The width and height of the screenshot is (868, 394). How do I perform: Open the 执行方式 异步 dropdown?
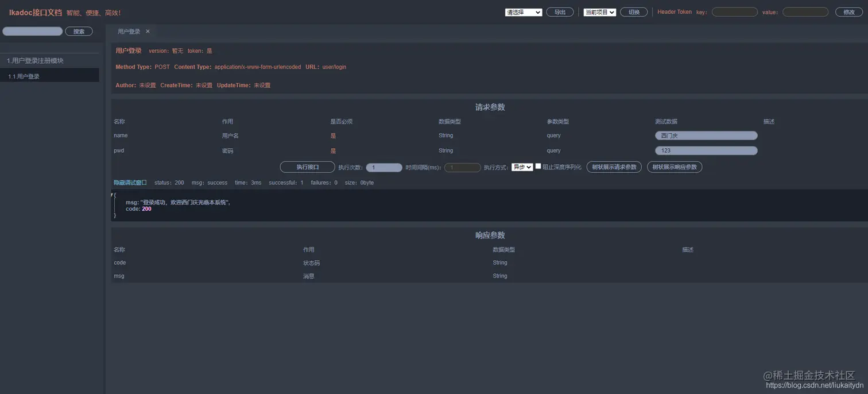click(522, 167)
